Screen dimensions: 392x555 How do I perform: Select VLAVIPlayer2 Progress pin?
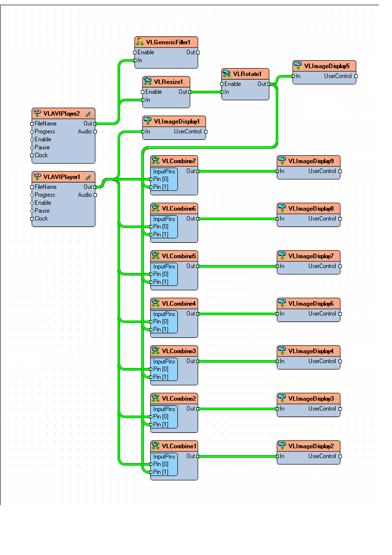[x=32, y=132]
